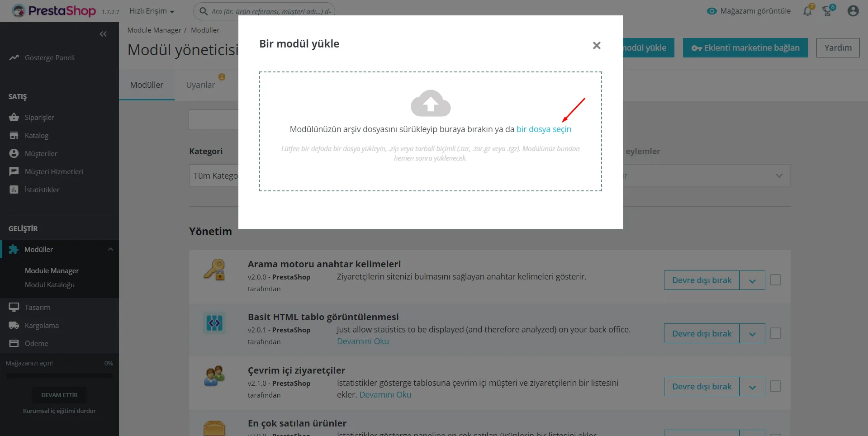Open the notifications bell icon
Screen dimensions: 868x436
pos(807,11)
